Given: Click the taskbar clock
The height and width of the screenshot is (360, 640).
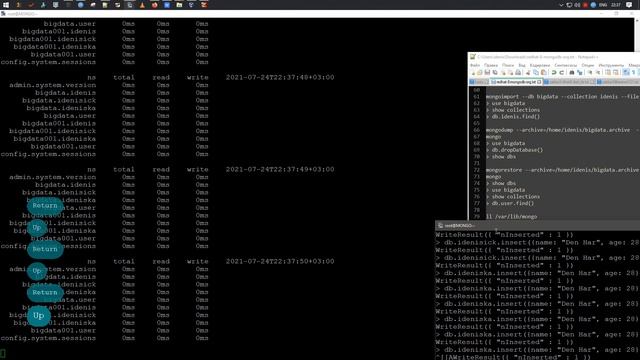Looking at the screenshot, I should [616, 5].
